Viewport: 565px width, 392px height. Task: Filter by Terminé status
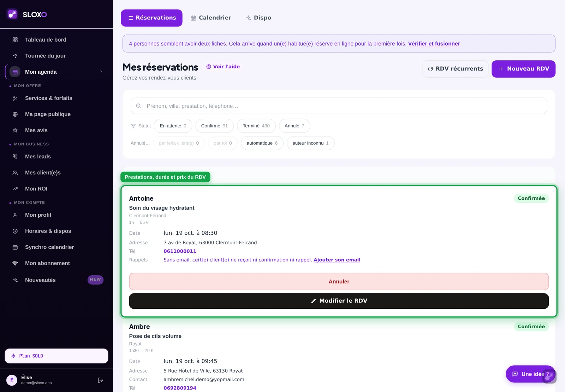(256, 126)
